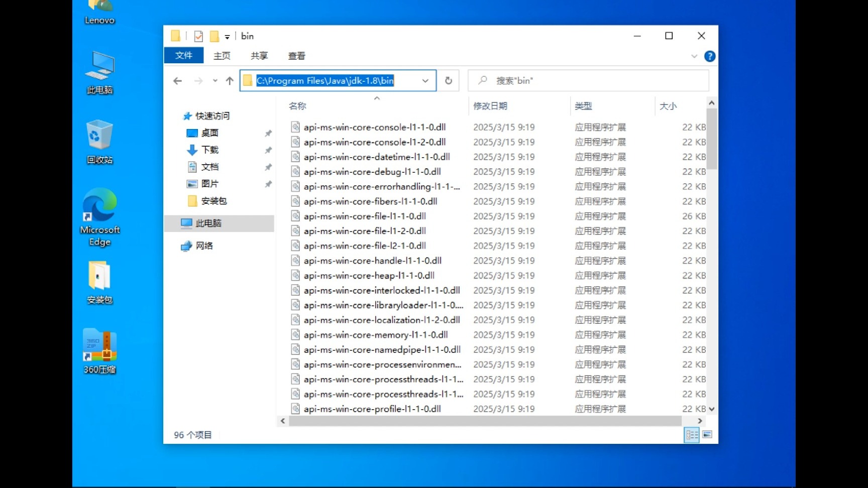Go up one folder level
868x488 pixels.
230,81
